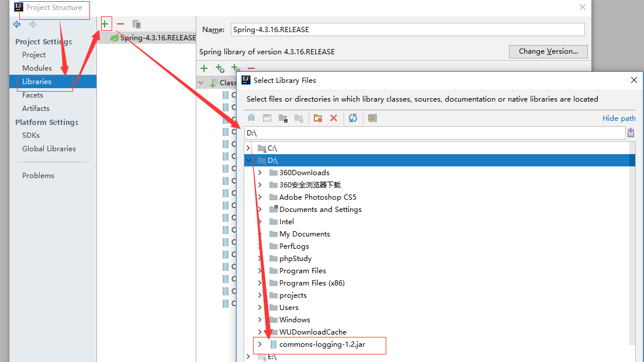Open SDKs platform settings

point(31,135)
